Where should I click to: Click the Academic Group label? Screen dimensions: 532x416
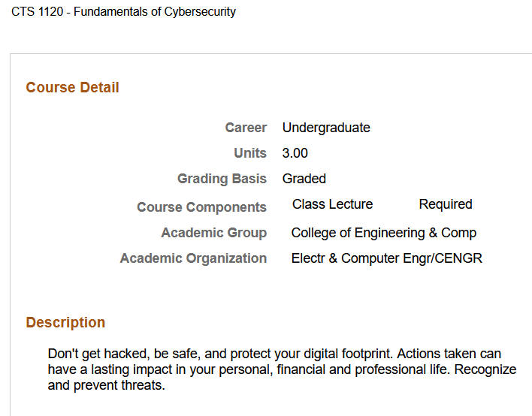[213, 233]
